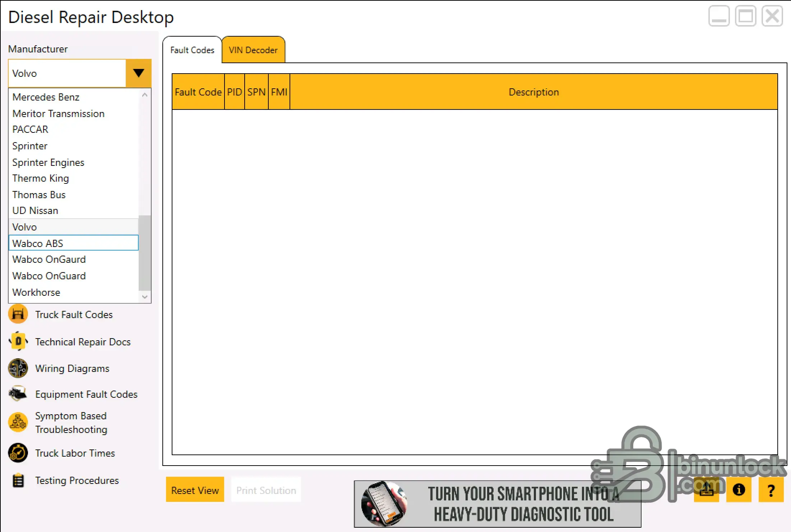791x532 pixels.
Task: Choose Sprinter Engines manufacturer option
Action: click(73, 162)
